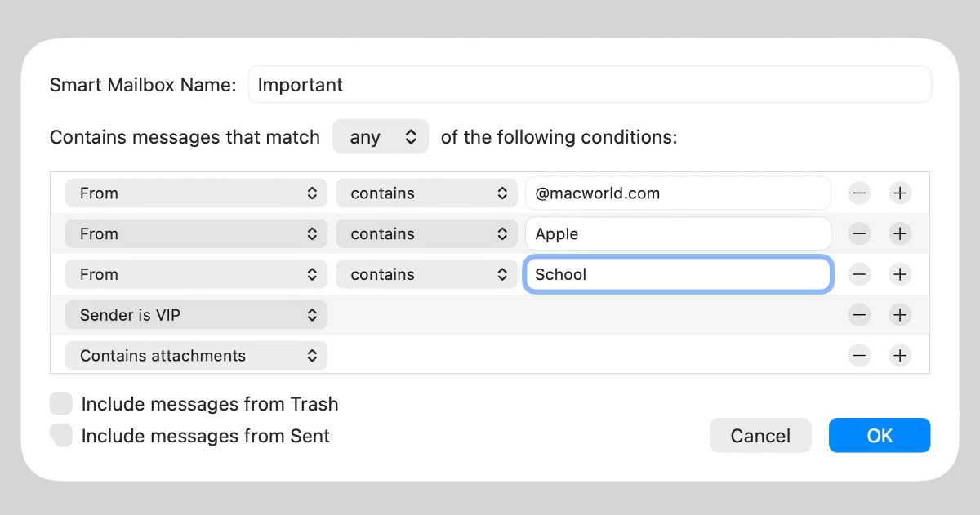Screen dimensions: 980x515
Task: Remove the Apple condition using its minus icon
Action: click(859, 233)
